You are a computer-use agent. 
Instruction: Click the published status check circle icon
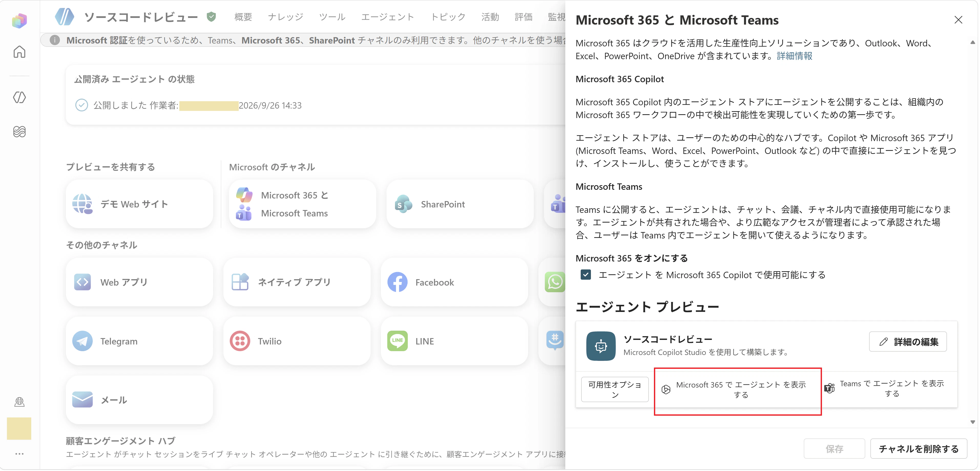[x=81, y=105]
